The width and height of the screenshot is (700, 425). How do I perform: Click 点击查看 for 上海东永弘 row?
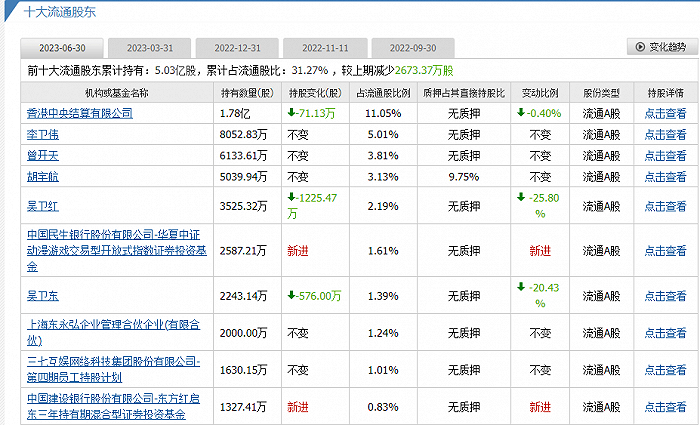click(x=665, y=333)
